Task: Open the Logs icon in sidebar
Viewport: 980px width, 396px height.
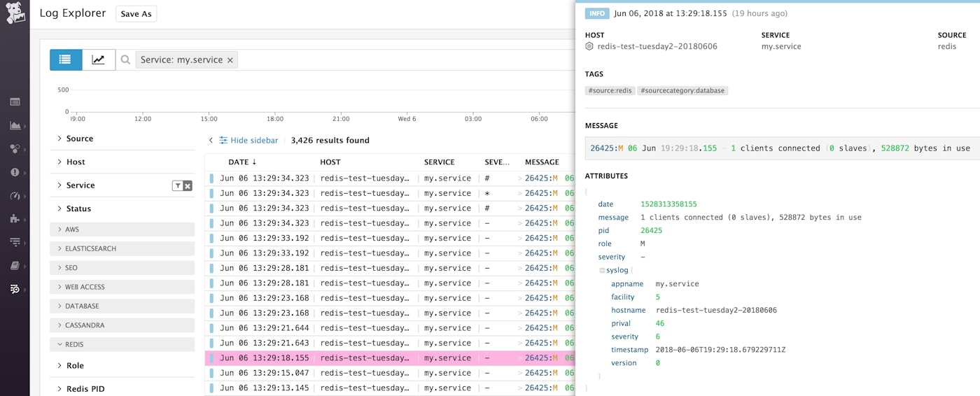Action: coord(15,289)
